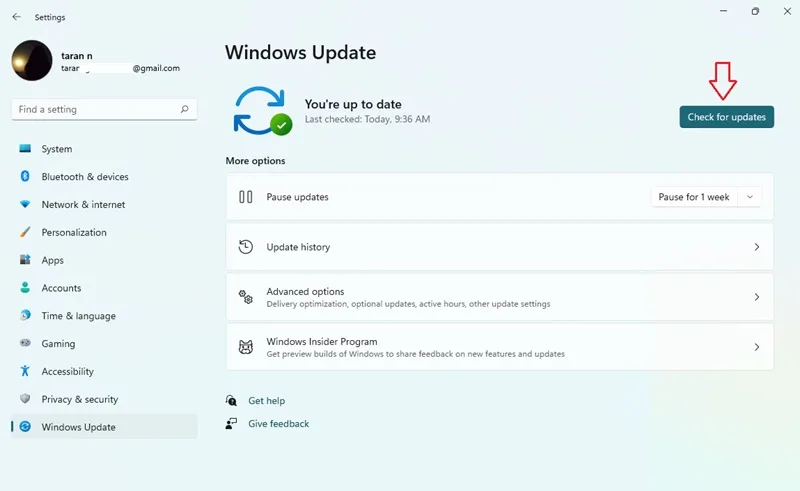Viewport: 800px width, 491px height.
Task: Click the Privacy & security shield icon
Action: pos(24,399)
